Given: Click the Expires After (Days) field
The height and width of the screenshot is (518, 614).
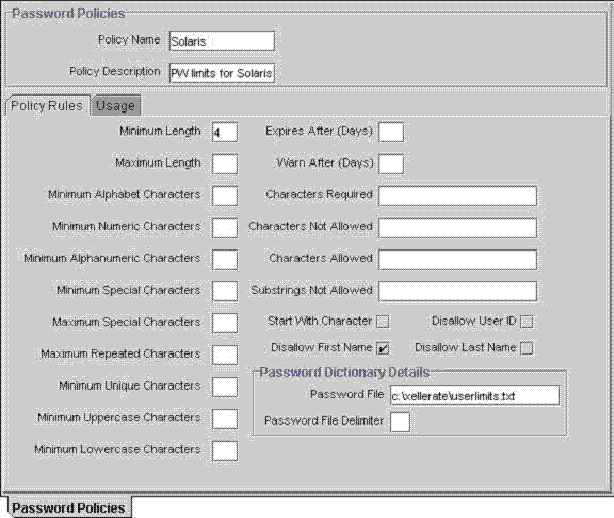Looking at the screenshot, I should pyautogui.click(x=391, y=132).
